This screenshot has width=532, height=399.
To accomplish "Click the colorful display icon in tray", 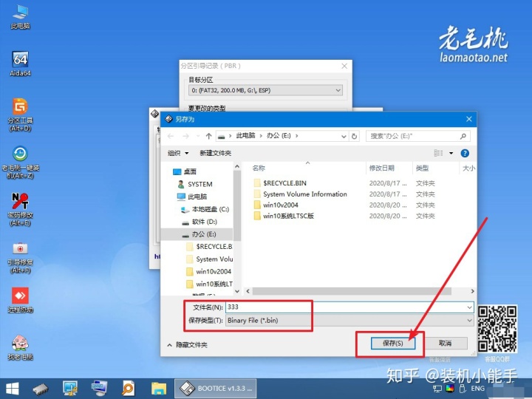I will point(450,389).
